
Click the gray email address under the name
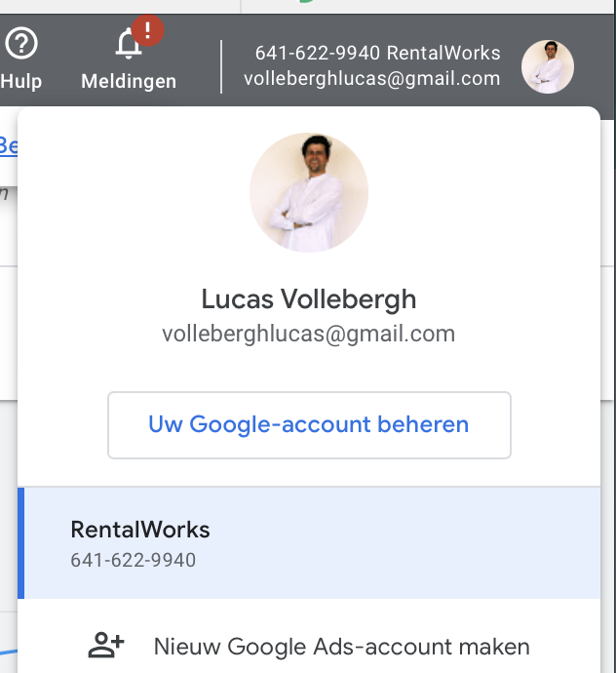(x=308, y=334)
